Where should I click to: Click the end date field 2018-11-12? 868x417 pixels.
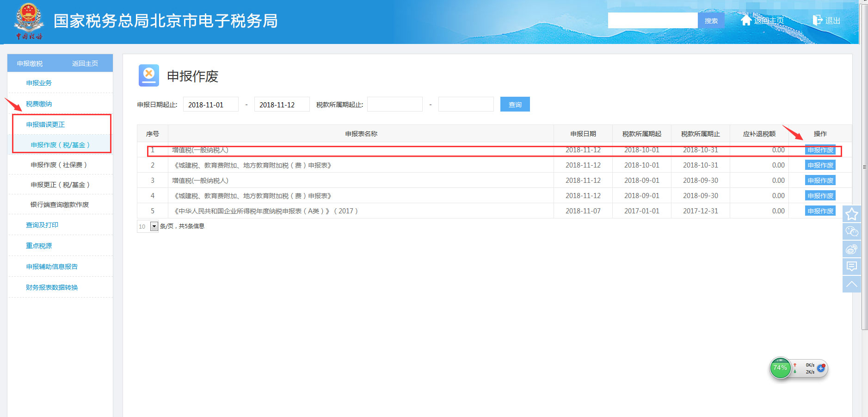pos(282,105)
